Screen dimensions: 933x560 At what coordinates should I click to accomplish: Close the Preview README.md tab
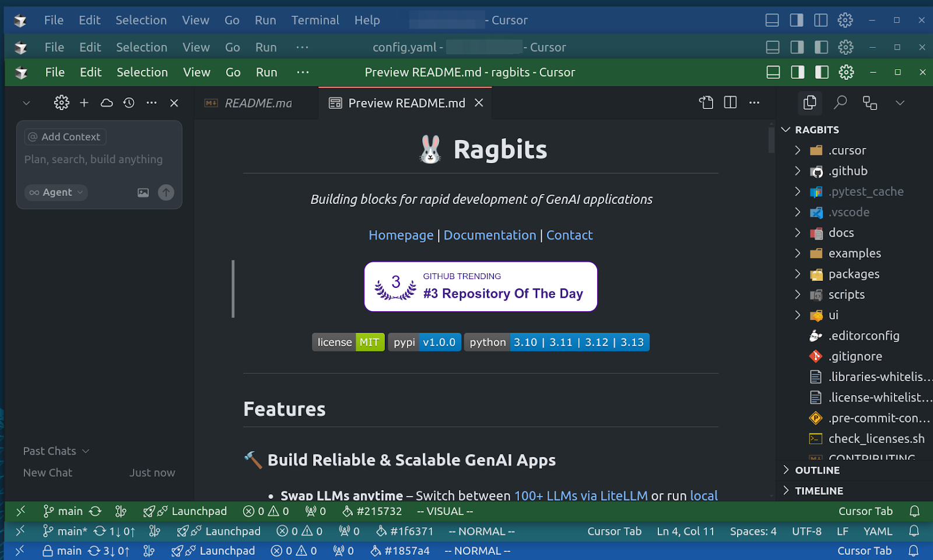[479, 103]
